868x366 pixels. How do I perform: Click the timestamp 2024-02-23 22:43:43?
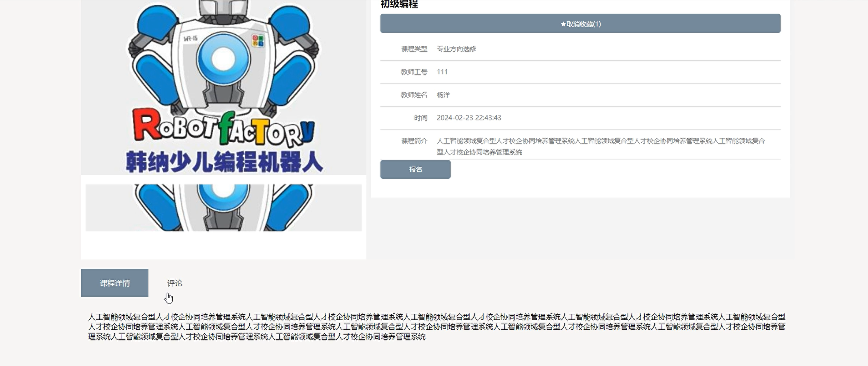tap(469, 118)
